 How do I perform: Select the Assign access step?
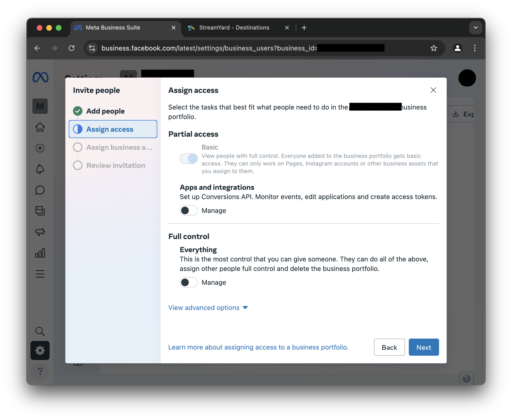[113, 129]
